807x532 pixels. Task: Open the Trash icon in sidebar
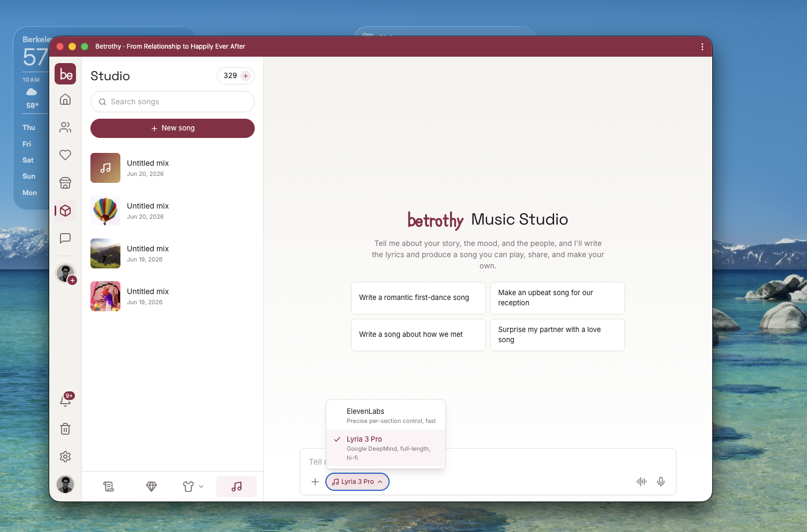tap(65, 429)
